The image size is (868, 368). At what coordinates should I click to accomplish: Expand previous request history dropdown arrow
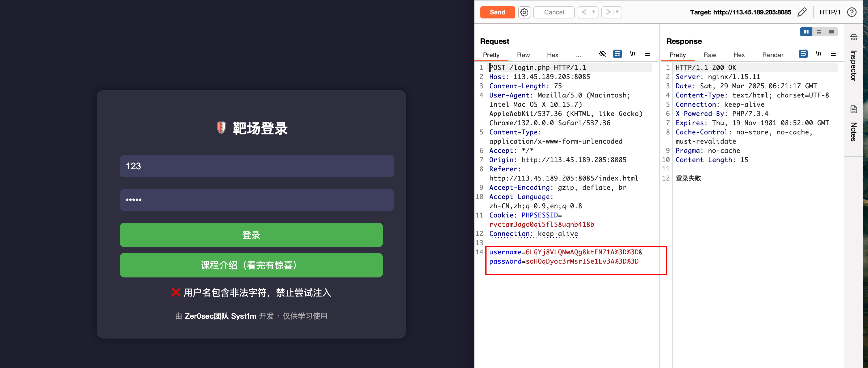tap(593, 12)
